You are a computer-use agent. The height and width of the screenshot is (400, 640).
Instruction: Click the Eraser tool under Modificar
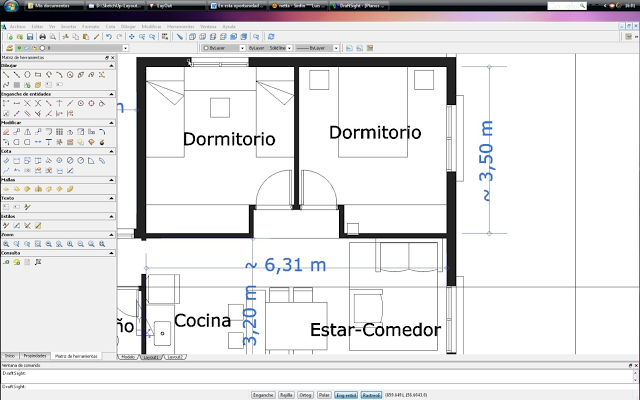tap(6, 131)
